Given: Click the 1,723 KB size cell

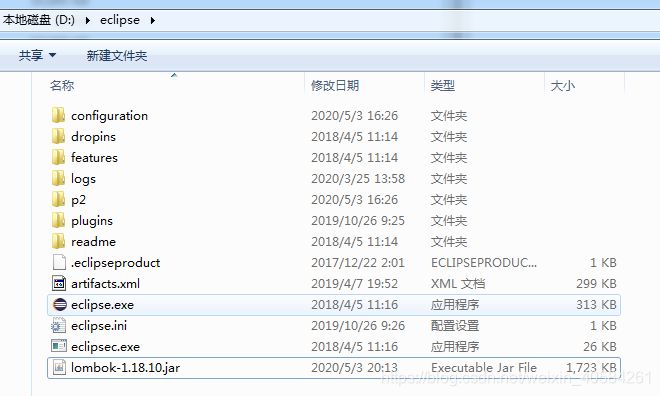Looking at the screenshot, I should pos(591,368).
